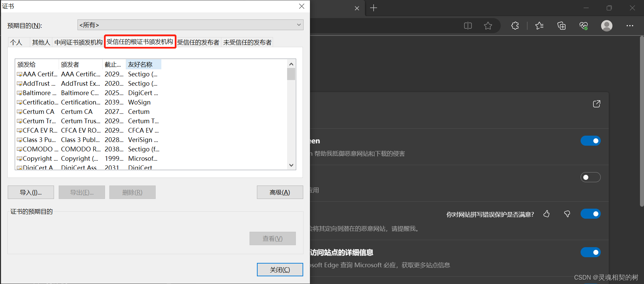Toggle the SmartScreen switch off
Screen dimensions: 644x284
[x=591, y=141]
